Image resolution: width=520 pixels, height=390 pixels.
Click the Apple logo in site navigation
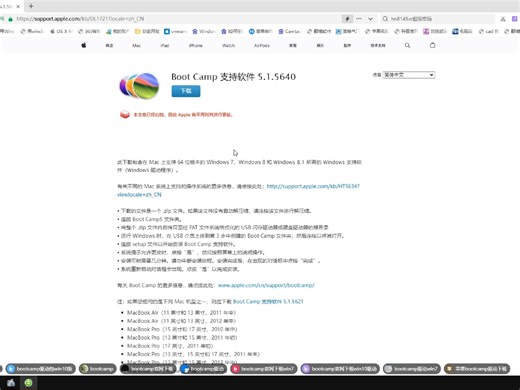pyautogui.click(x=84, y=45)
